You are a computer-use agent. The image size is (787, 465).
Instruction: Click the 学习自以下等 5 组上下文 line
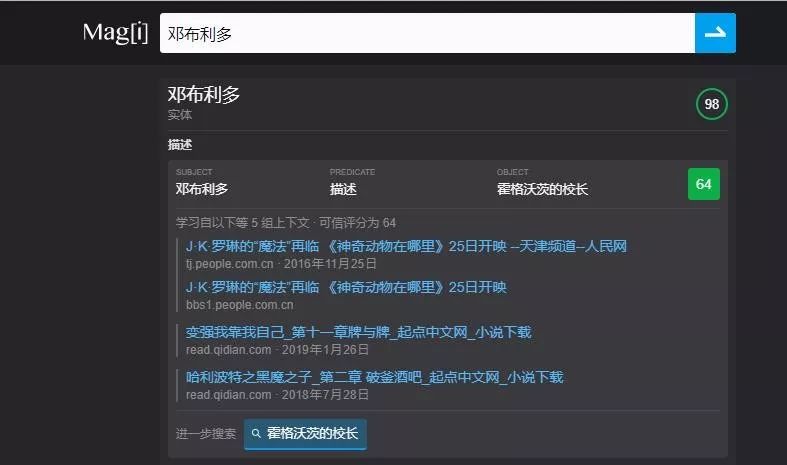[286, 222]
